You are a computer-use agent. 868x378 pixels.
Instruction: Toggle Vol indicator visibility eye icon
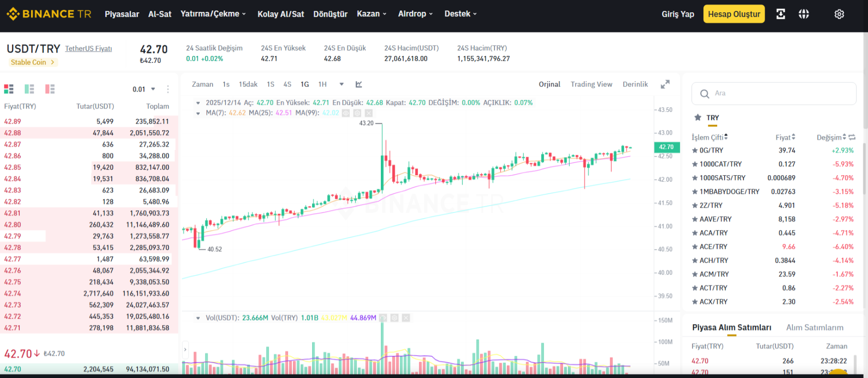click(383, 318)
